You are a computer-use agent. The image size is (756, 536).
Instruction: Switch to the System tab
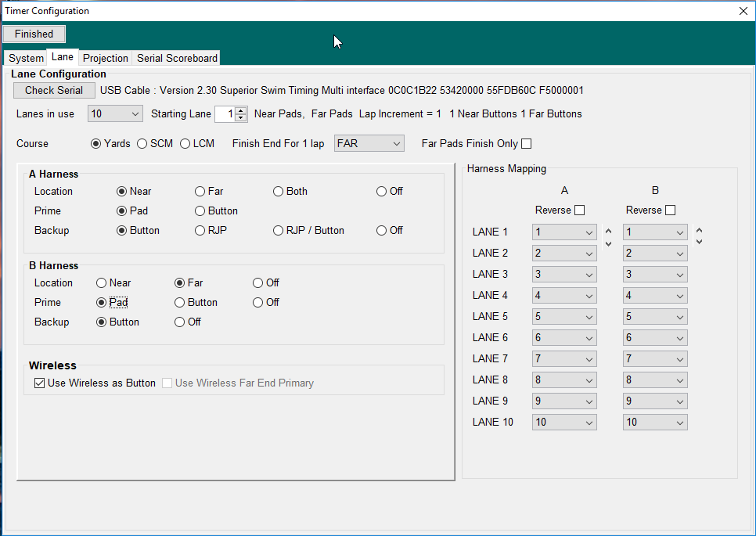coord(26,59)
